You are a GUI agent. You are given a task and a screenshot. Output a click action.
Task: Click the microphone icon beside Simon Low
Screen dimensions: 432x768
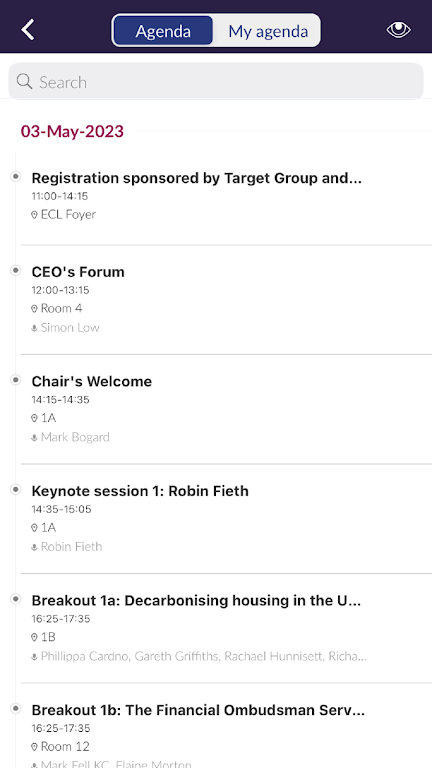click(x=34, y=328)
